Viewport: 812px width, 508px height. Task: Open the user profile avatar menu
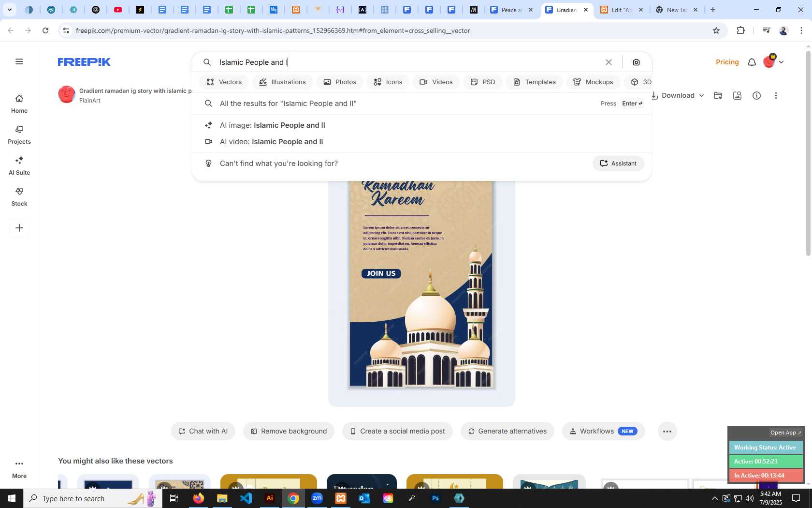[773, 61]
